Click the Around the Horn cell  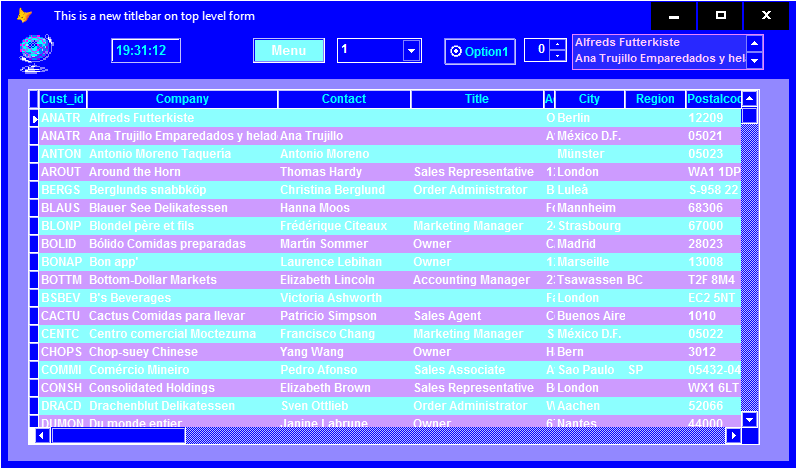point(182,172)
